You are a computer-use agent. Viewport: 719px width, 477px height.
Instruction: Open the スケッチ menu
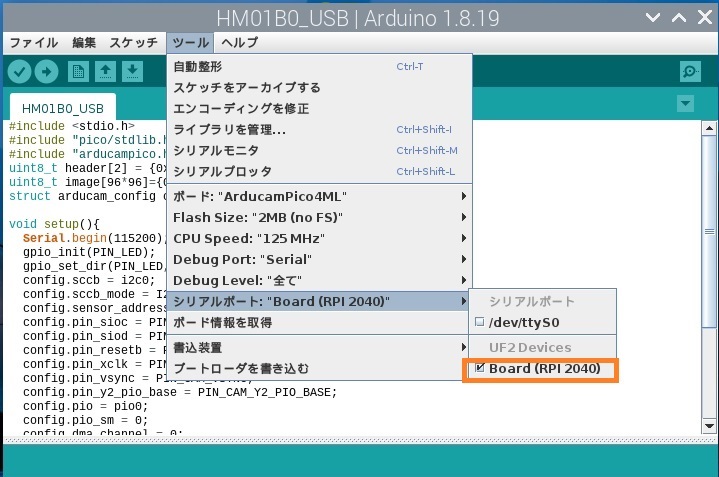[x=133, y=43]
